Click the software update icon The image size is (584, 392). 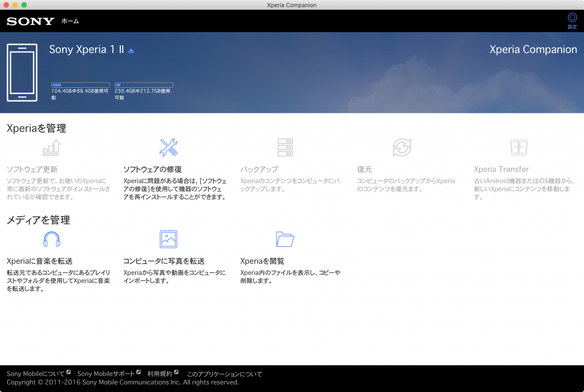51,148
